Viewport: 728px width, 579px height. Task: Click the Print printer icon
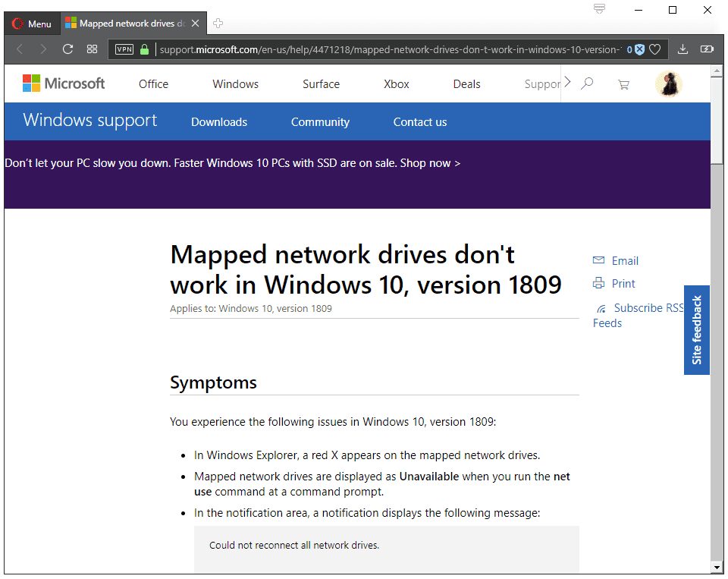point(599,283)
